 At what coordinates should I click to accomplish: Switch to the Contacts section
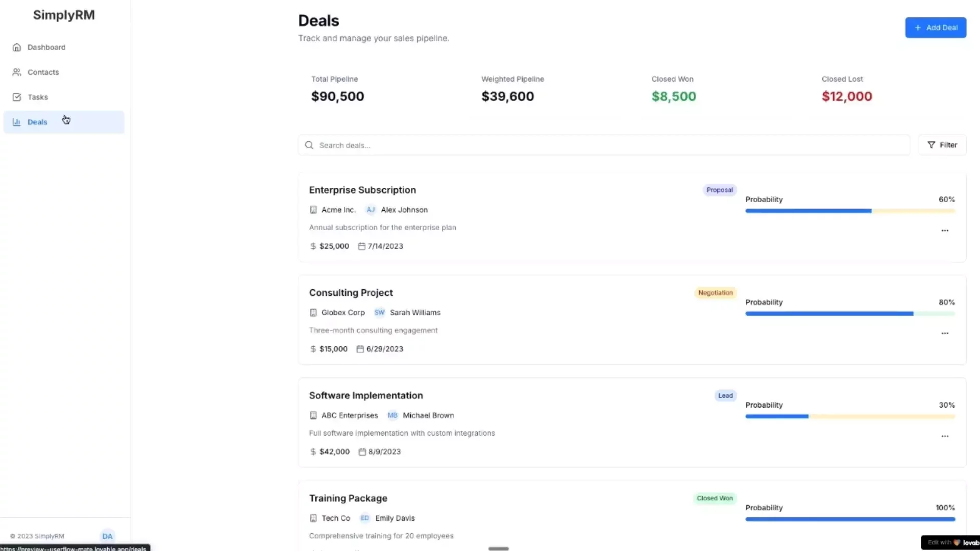pos(43,72)
